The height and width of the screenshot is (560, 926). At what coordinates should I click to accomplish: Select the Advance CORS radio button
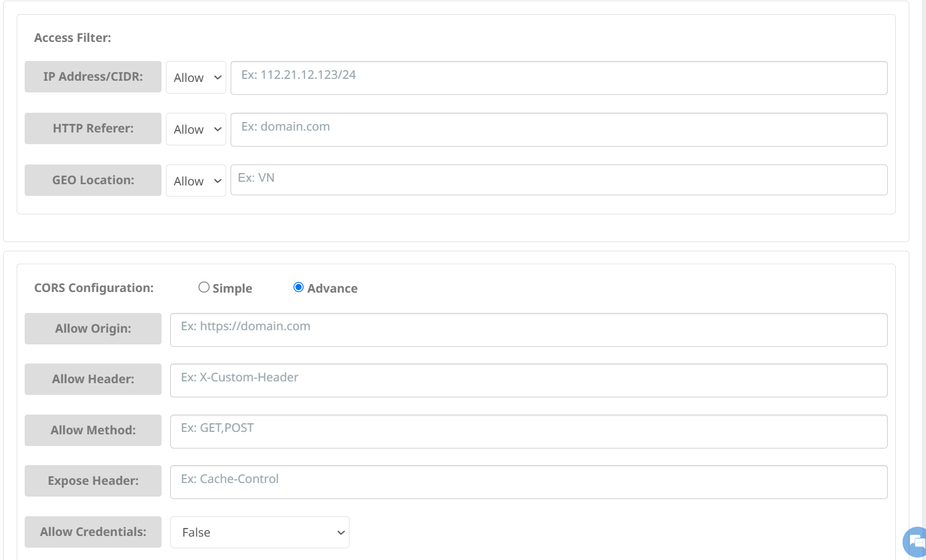click(298, 287)
